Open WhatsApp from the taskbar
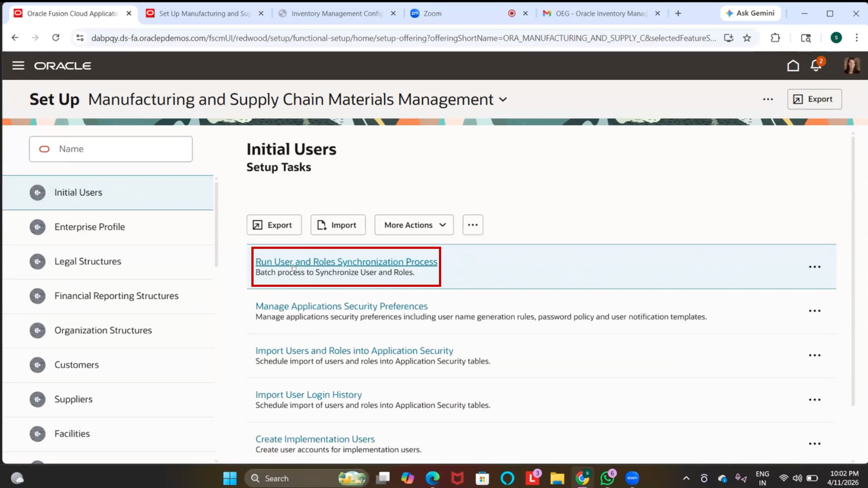This screenshot has width=868, height=488. coord(607,478)
